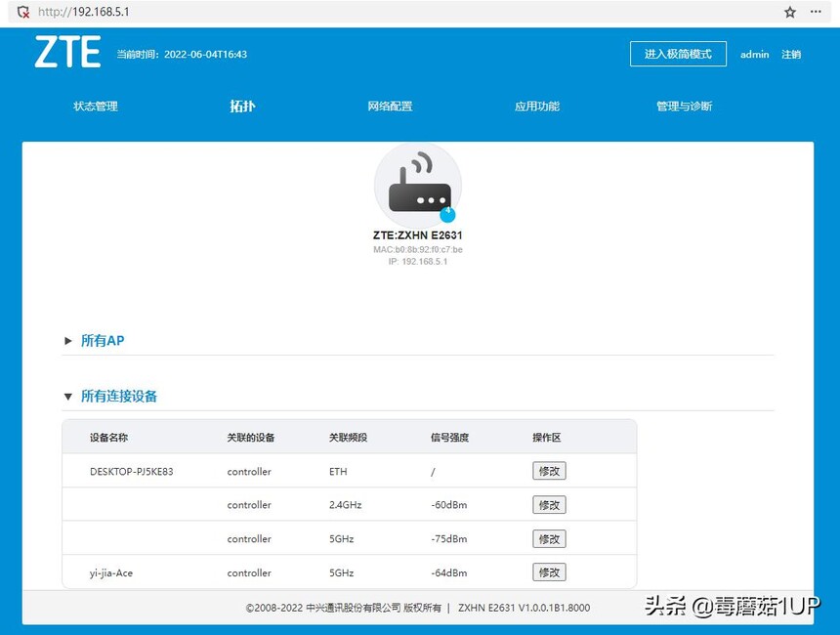Click the 2.4GHz band cell
This screenshot has height=635, width=840.
coord(346,505)
